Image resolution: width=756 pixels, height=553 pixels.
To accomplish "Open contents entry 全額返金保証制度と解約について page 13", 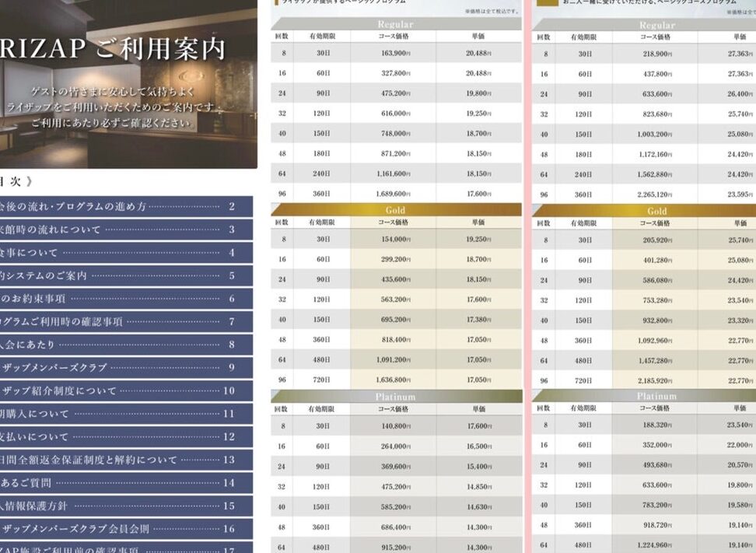I will tap(126, 460).
